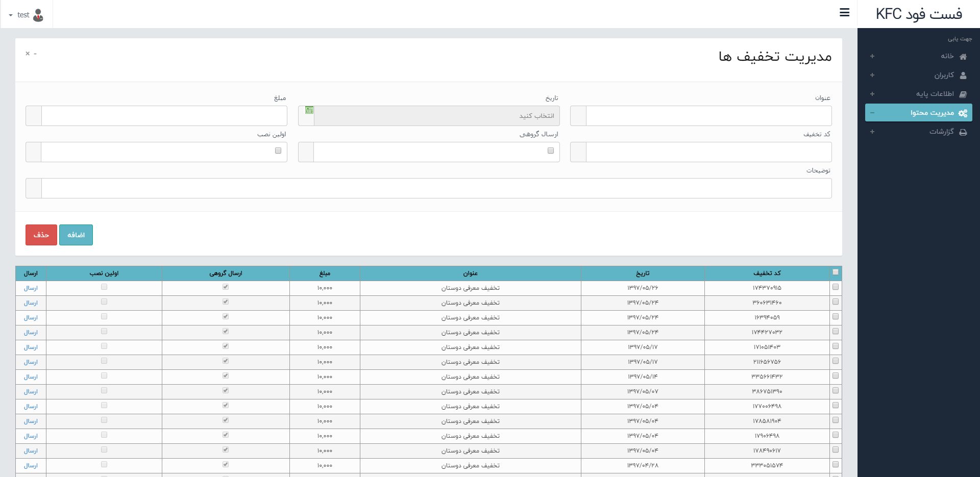980x477 pixels.
Task: Open the کاربران sidebar menu item
Action: tap(919, 75)
